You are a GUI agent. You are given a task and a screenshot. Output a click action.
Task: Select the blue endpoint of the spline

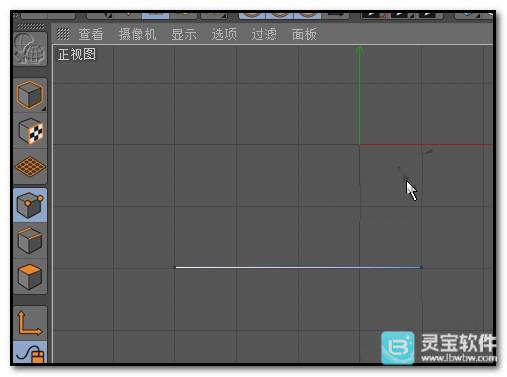click(x=421, y=267)
